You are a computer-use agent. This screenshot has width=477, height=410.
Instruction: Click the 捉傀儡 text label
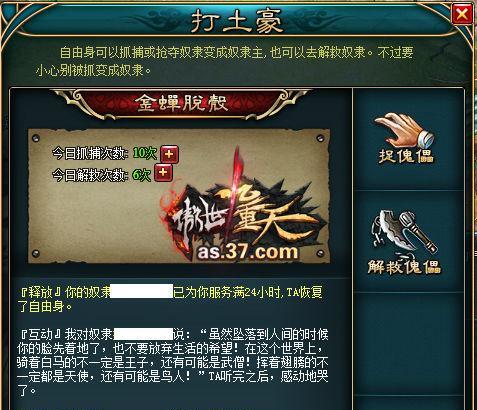406,156
